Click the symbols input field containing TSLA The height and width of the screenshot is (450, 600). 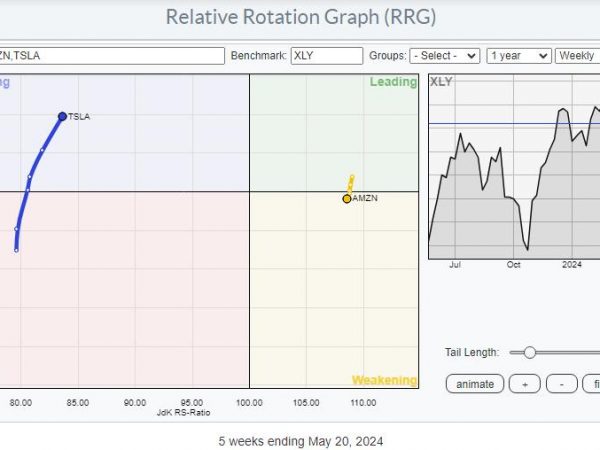pos(112,56)
